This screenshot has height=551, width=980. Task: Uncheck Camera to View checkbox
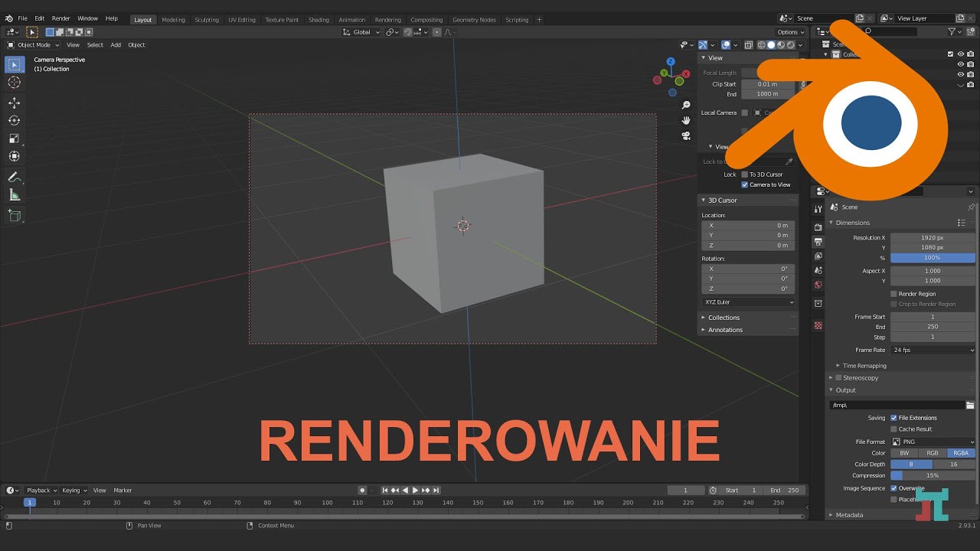744,184
